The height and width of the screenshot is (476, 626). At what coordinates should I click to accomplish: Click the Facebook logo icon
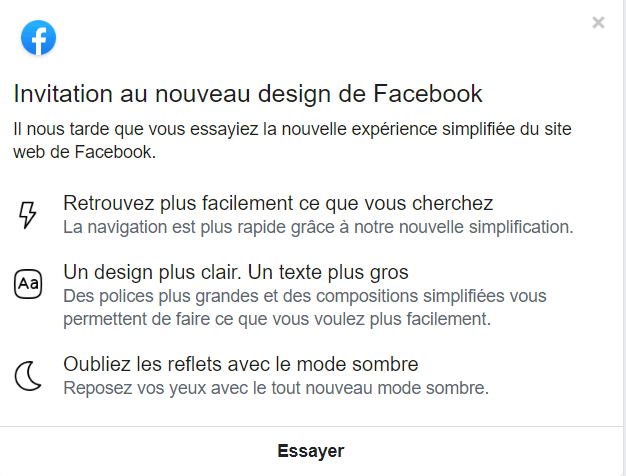pos(38,38)
